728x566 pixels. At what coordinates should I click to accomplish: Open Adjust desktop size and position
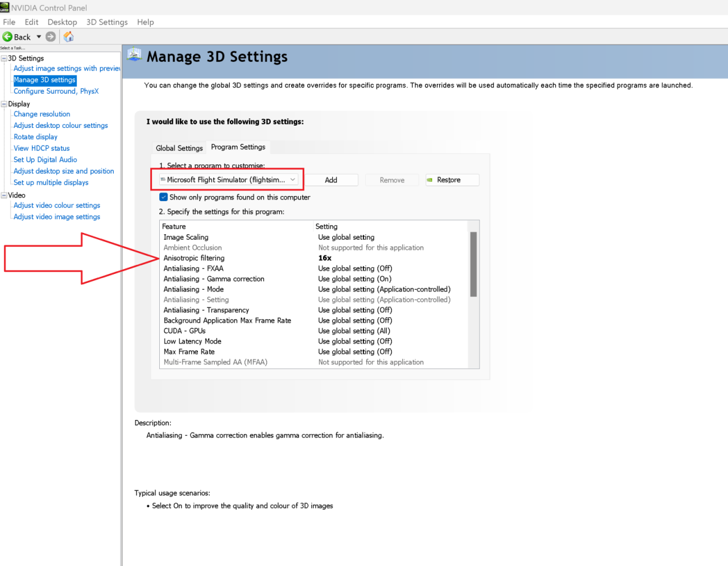click(x=64, y=171)
